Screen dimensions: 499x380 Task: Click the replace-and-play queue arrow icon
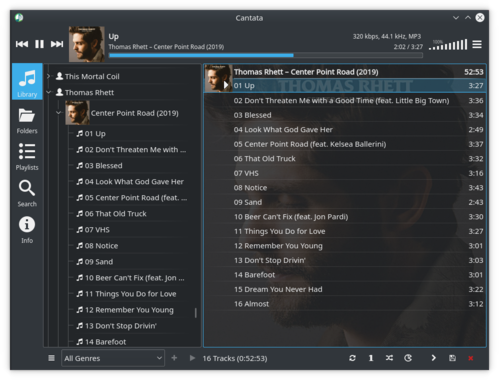coord(192,358)
